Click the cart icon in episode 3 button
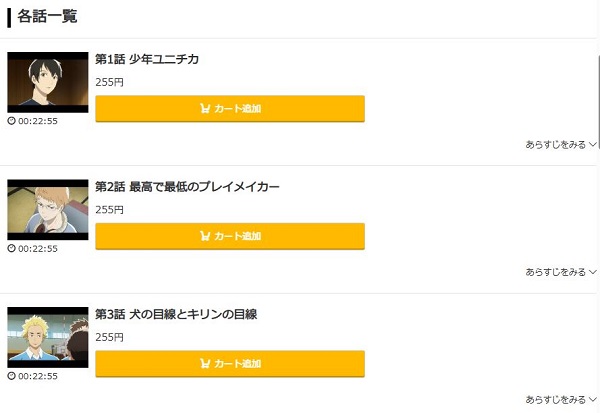600x413 pixels. click(205, 364)
